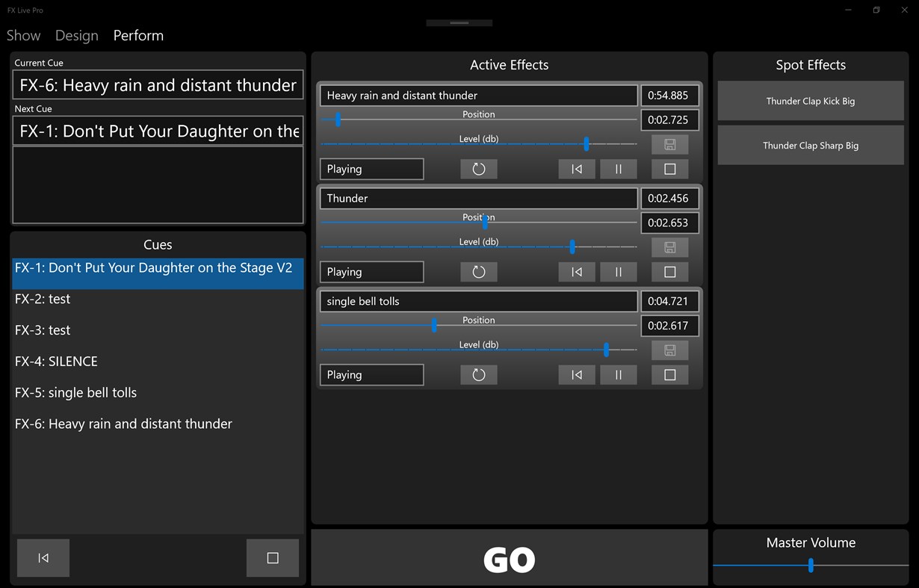Image resolution: width=919 pixels, height=588 pixels.
Task: Stop the single bell tolls effect
Action: pos(669,374)
